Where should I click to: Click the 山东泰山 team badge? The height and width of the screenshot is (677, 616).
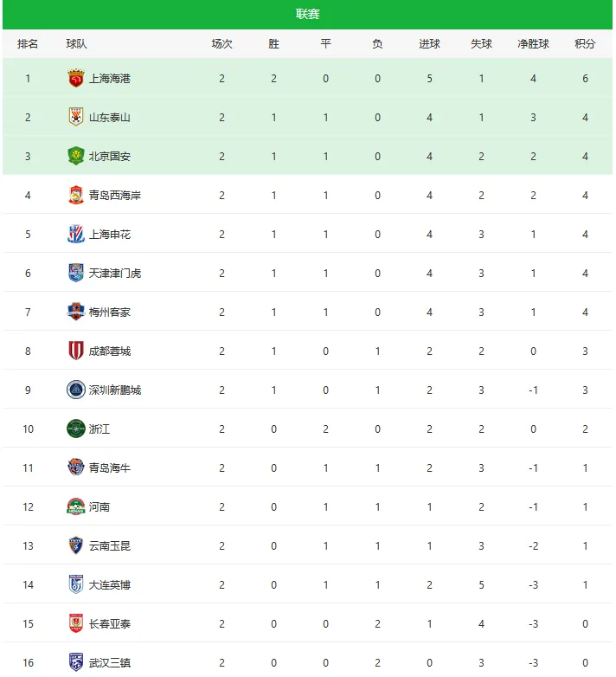(76, 117)
